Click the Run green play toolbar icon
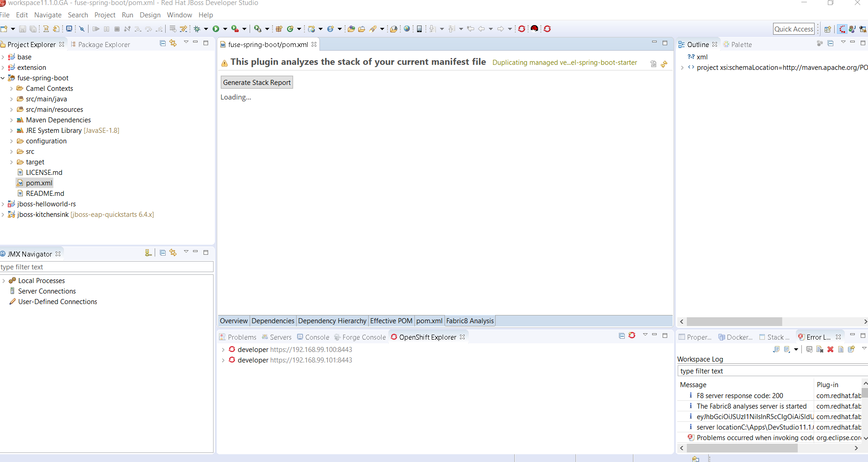 [x=216, y=29]
